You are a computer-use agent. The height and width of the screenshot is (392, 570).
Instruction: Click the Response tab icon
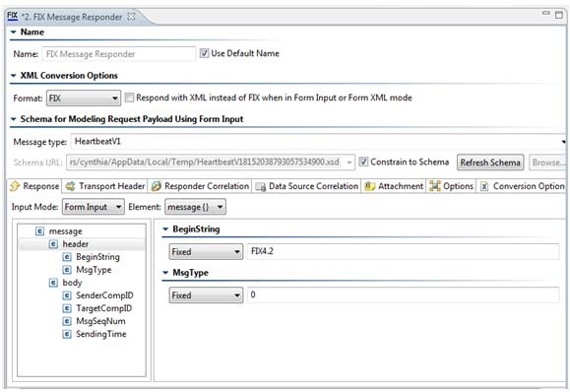pos(15,186)
